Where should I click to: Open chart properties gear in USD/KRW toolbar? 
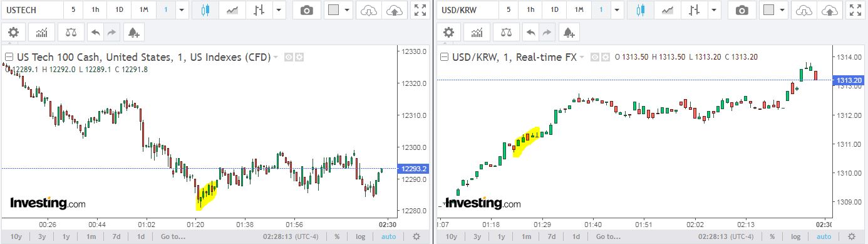coord(449,33)
